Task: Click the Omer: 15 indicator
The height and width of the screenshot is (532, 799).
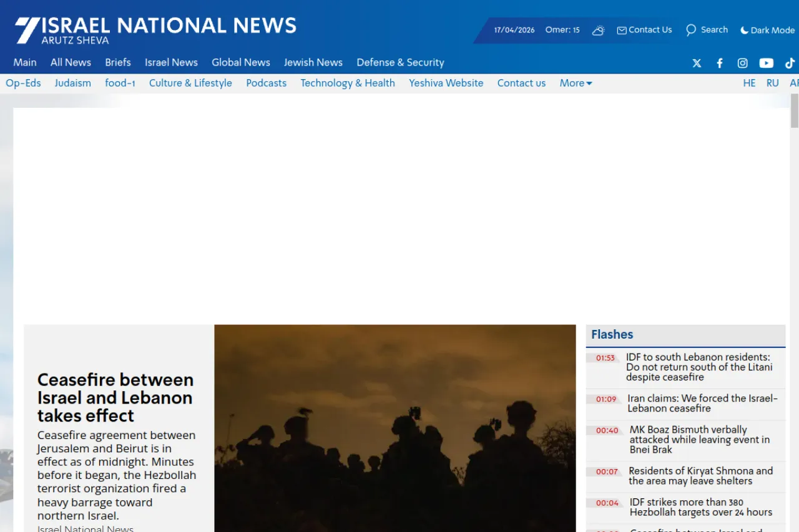Action: (x=562, y=30)
